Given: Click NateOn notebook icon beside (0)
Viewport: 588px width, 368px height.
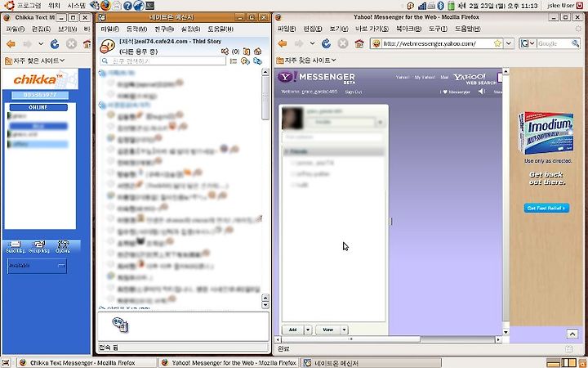Looking at the screenshot, I should click(x=247, y=52).
